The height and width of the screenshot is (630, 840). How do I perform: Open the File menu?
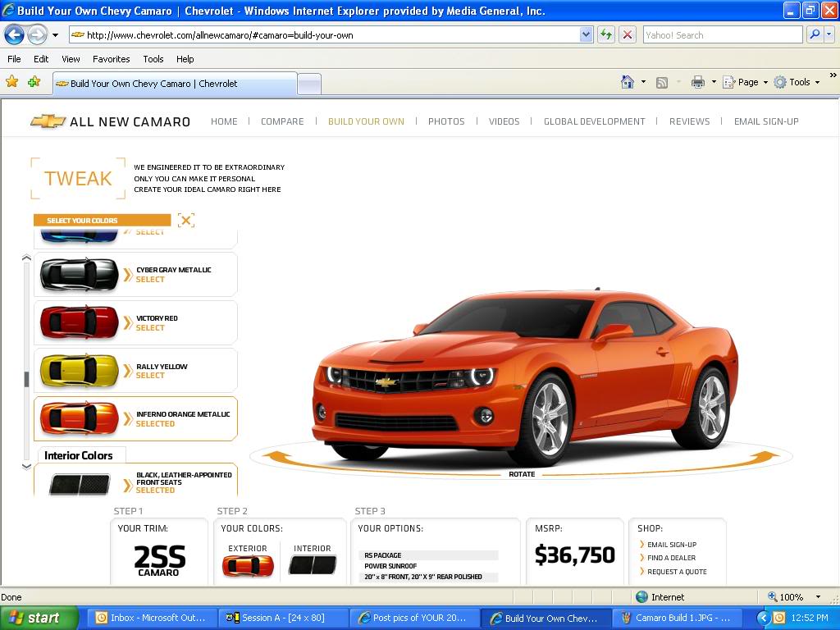point(15,59)
